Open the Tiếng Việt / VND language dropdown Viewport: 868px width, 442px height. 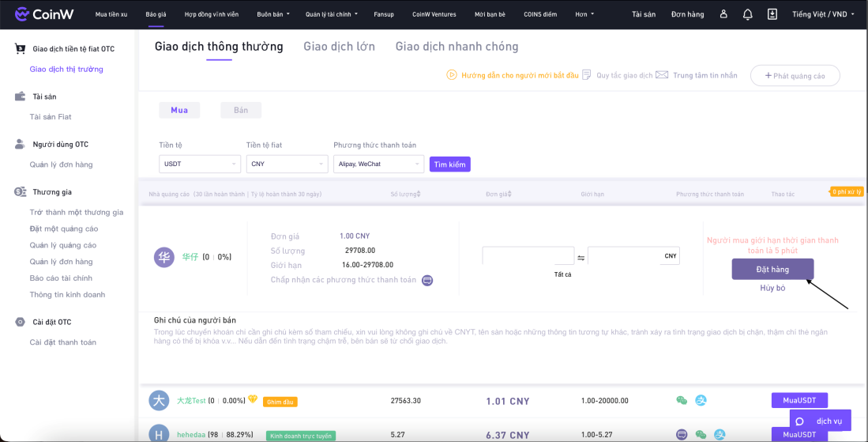coord(824,14)
